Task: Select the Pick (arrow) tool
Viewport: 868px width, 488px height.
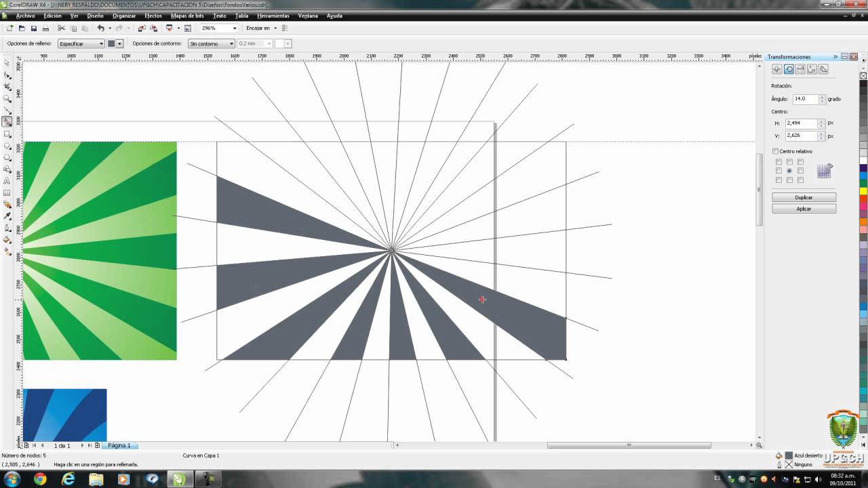Action: [7, 62]
